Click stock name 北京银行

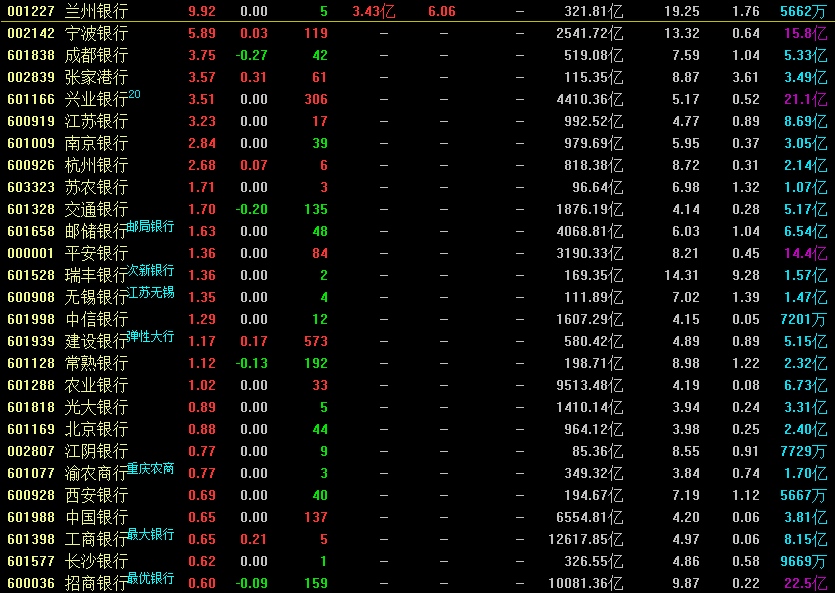coord(96,429)
